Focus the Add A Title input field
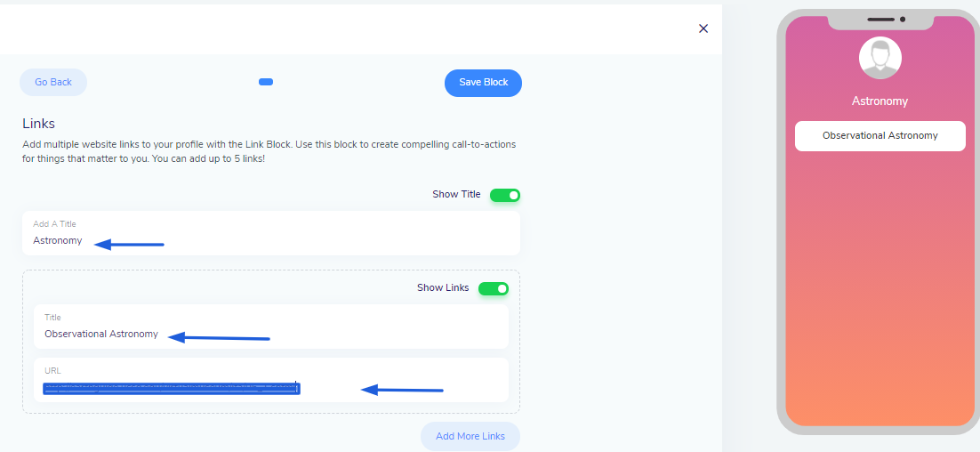980x452 pixels. coord(270,240)
